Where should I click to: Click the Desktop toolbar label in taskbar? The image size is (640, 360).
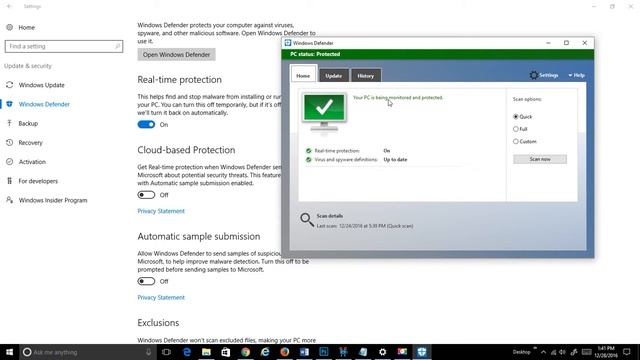coord(521,352)
